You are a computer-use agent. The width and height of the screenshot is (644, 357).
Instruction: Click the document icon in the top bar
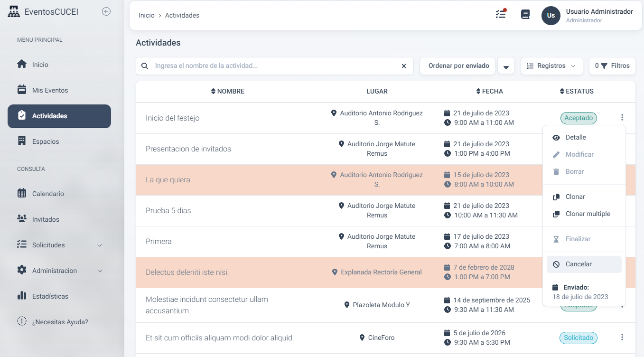(525, 15)
